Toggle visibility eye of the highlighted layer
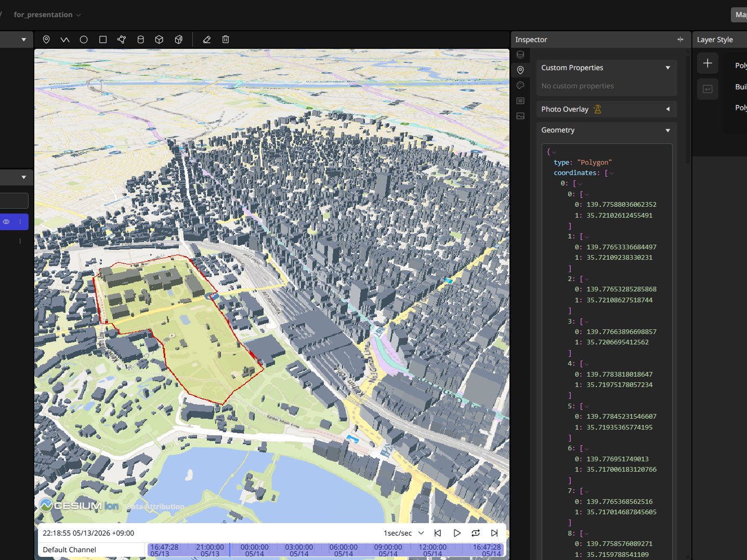Image resolution: width=747 pixels, height=560 pixels. 6,222
